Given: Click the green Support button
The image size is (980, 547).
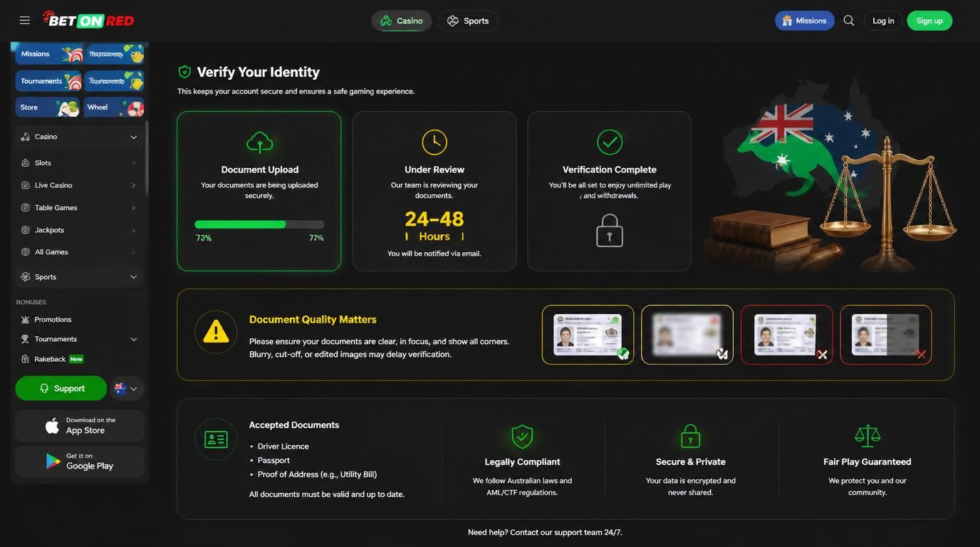Looking at the screenshot, I should point(61,388).
